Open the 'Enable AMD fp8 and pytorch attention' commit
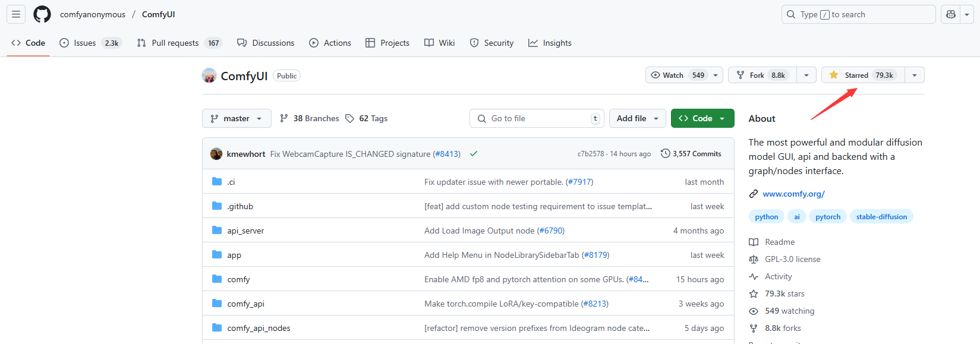 524,279
